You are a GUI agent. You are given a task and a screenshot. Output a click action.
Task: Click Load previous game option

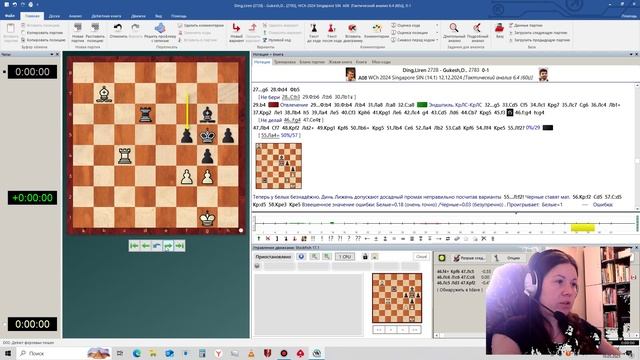pos(539,40)
